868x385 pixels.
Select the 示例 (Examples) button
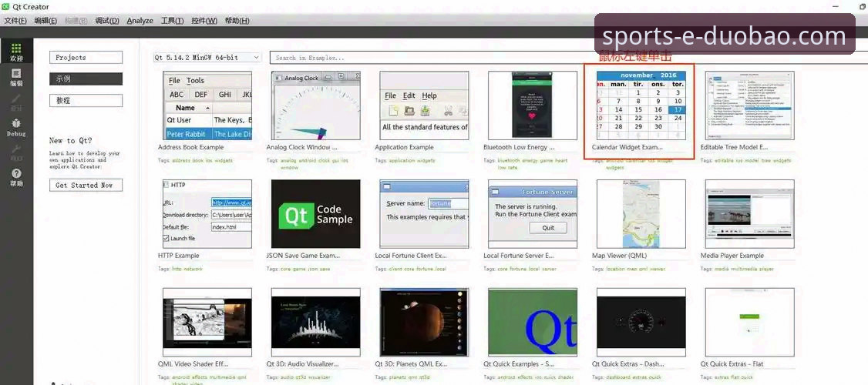pyautogui.click(x=86, y=79)
